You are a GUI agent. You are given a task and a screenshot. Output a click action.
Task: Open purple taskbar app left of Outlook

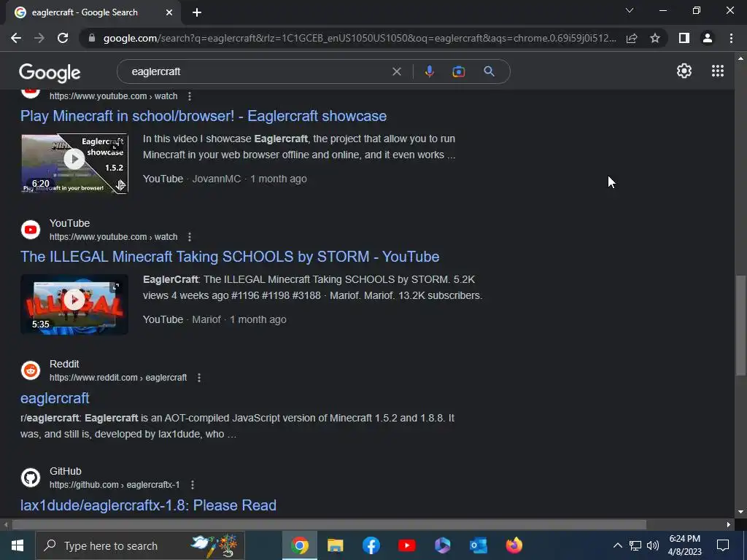coord(443,545)
